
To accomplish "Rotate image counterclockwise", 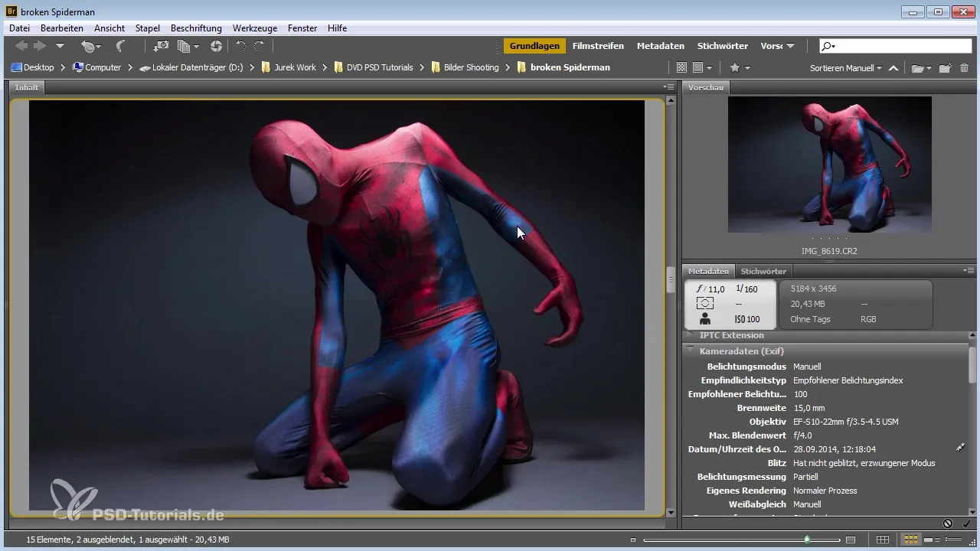I will [240, 47].
